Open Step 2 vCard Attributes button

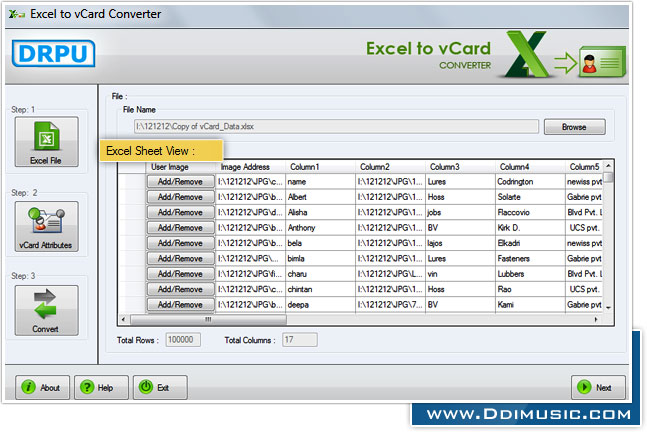coord(47,227)
